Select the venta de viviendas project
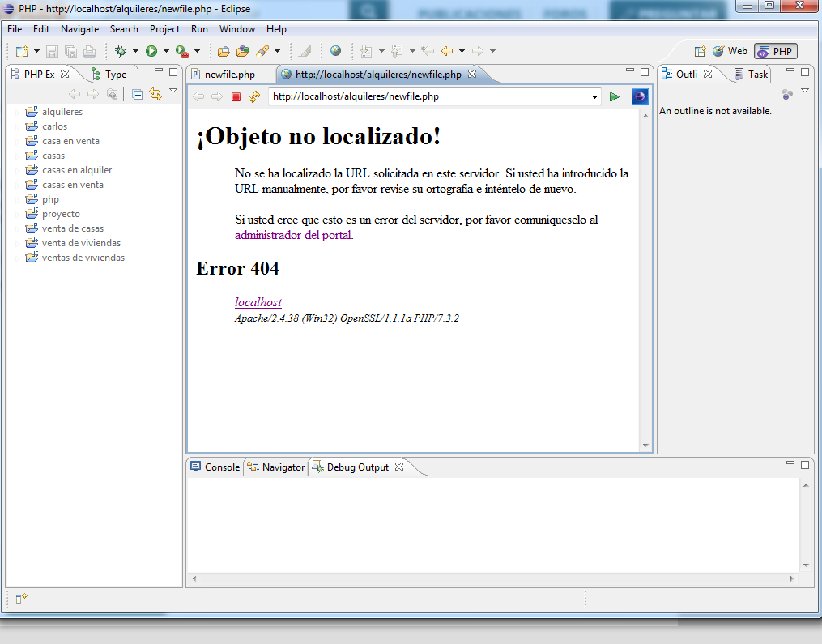The height and width of the screenshot is (644, 822). pos(81,243)
